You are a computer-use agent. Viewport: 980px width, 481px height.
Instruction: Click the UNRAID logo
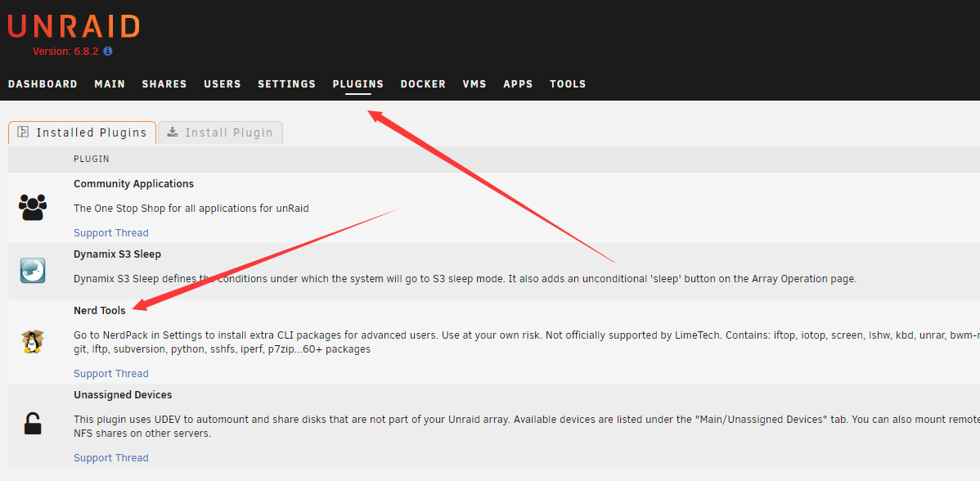pyautogui.click(x=74, y=26)
